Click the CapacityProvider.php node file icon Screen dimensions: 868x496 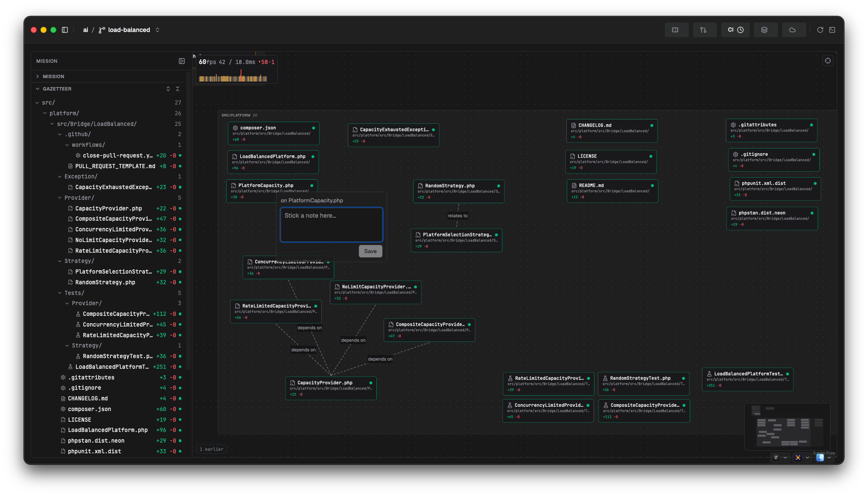[x=292, y=382]
